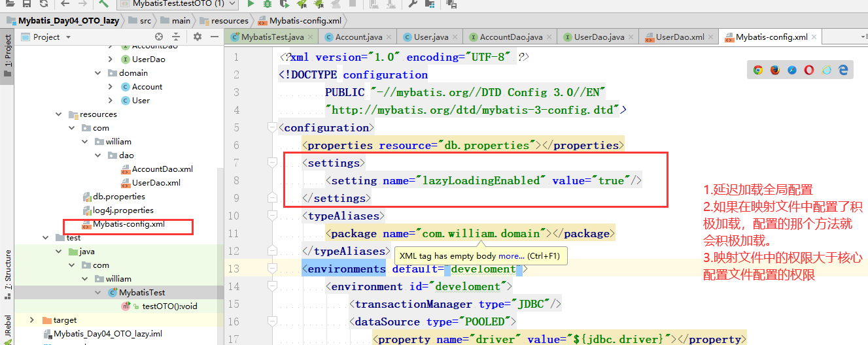Close the MybatisTest.java tab
Viewport: 868px width, 345px height.
pos(310,37)
